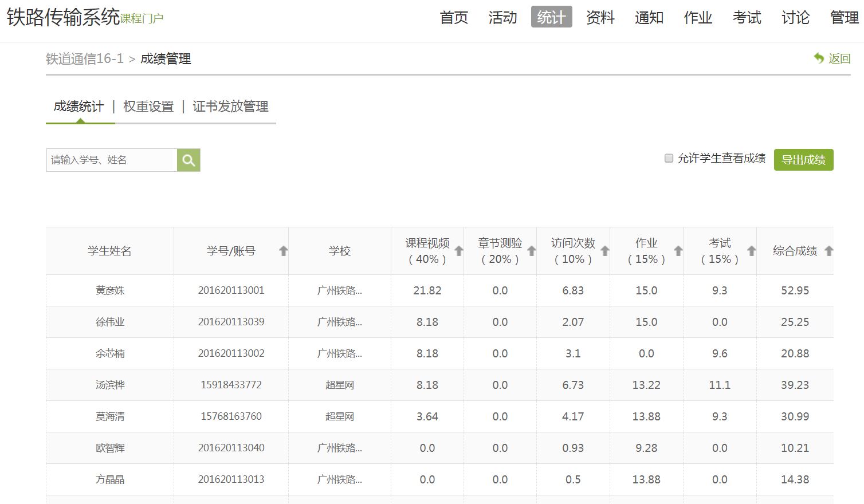Click 综合成绩 value 52.95
Viewport: 864px width, 504px height.
coord(795,290)
